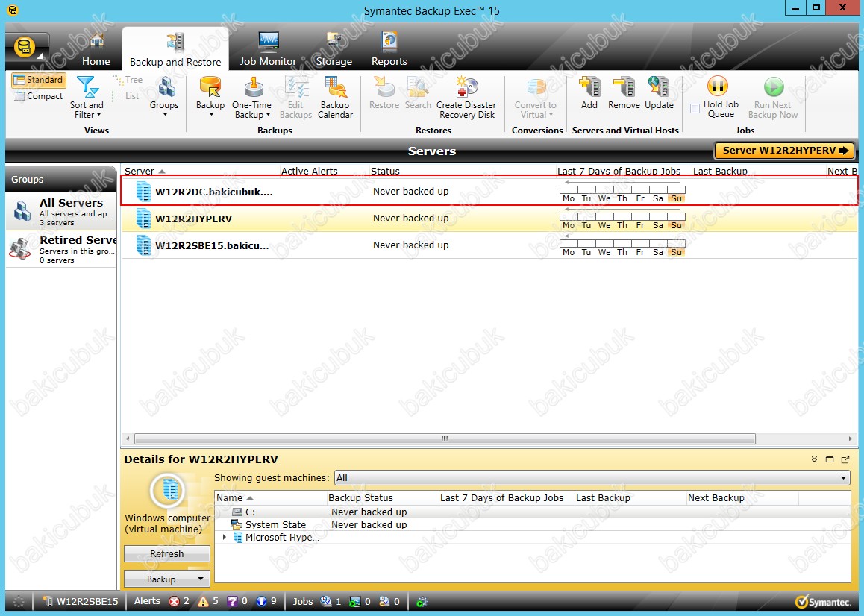Open the Backup dropdown button in Details pane
This screenshot has width=864, height=616.
tap(167, 579)
